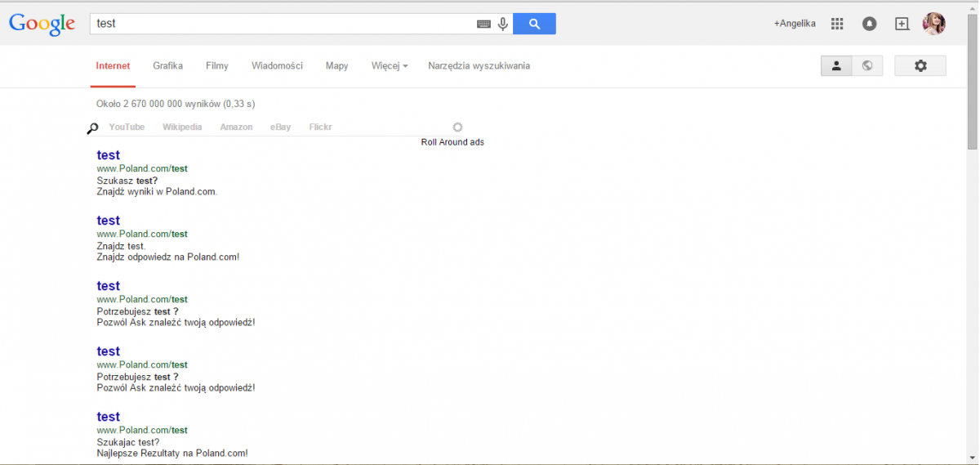980x465 pixels.
Task: Show global results with globe icon
Action: coord(867,66)
